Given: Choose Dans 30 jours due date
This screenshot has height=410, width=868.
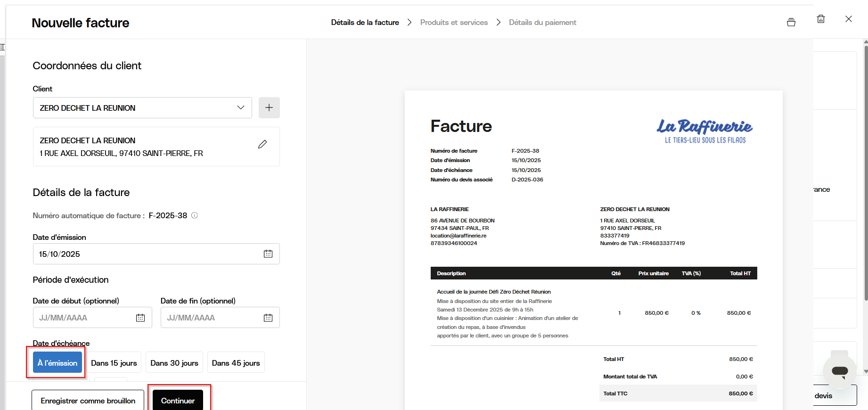Looking at the screenshot, I should [x=174, y=363].
